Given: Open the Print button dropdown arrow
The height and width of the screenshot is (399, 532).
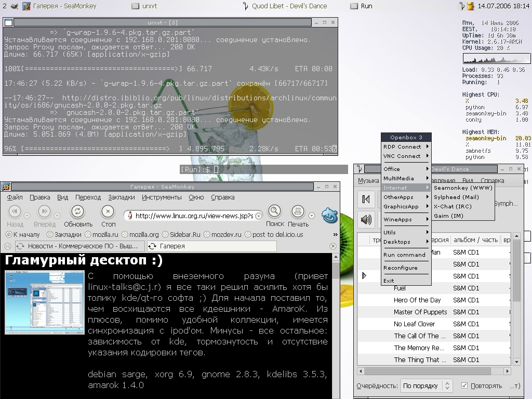Looking at the screenshot, I should [x=311, y=216].
